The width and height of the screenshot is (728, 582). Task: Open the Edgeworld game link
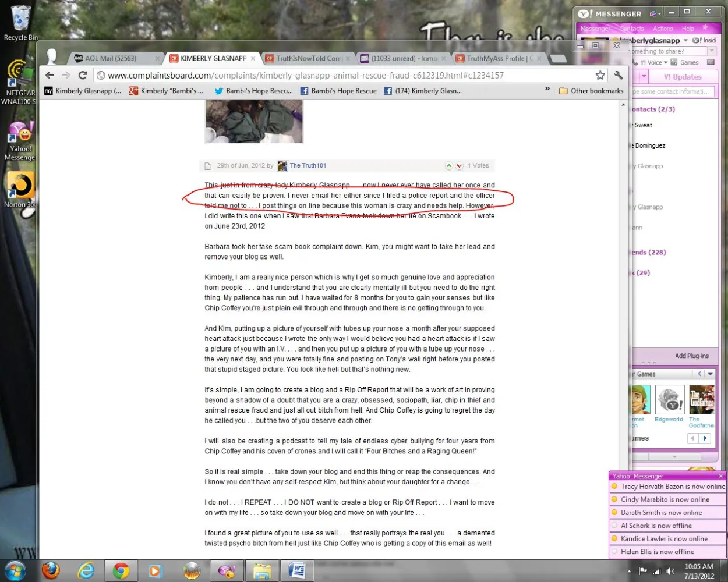coord(669,419)
